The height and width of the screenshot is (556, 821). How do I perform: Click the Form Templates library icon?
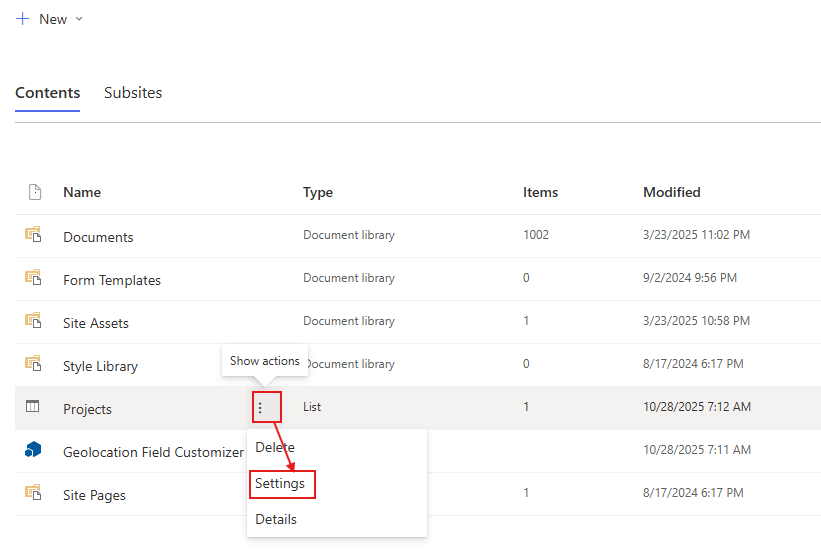pos(33,278)
